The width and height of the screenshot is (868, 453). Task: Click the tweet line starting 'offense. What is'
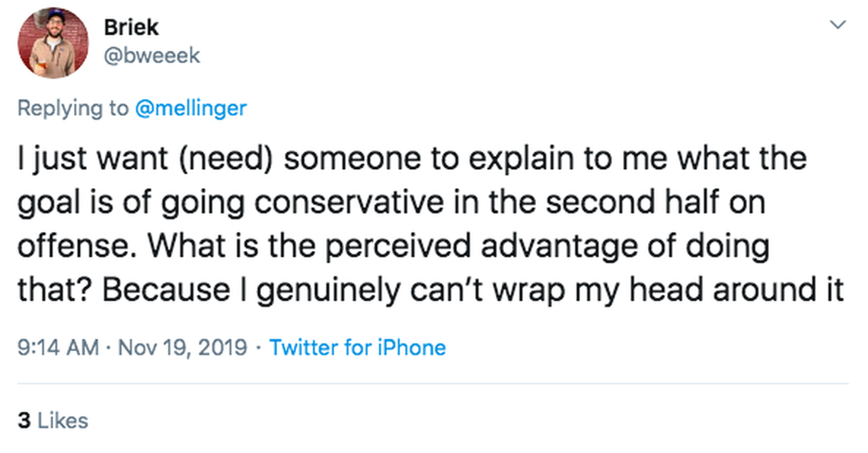[392, 247]
